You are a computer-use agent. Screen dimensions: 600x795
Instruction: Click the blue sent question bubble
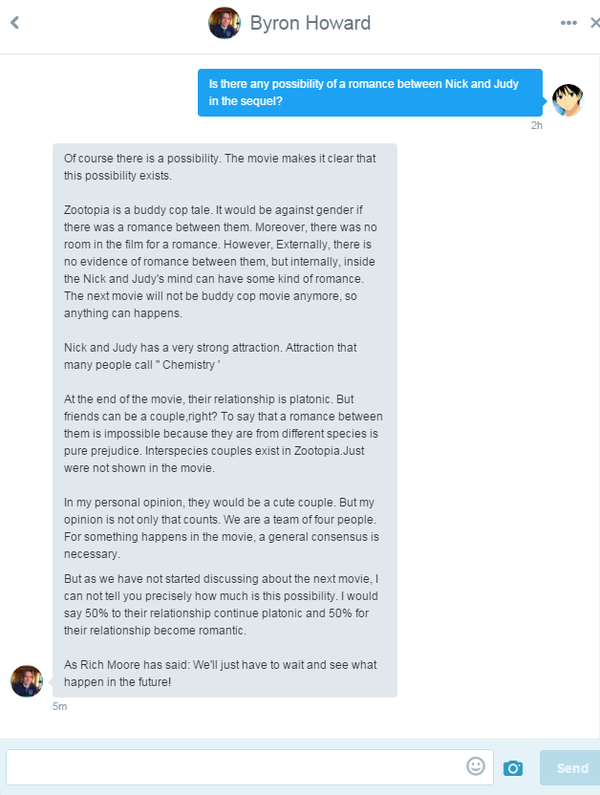point(369,92)
